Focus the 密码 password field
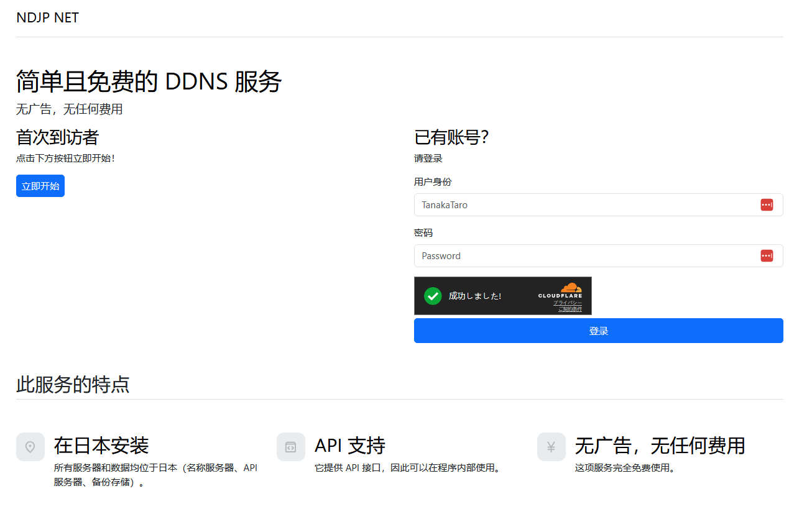 (598, 255)
